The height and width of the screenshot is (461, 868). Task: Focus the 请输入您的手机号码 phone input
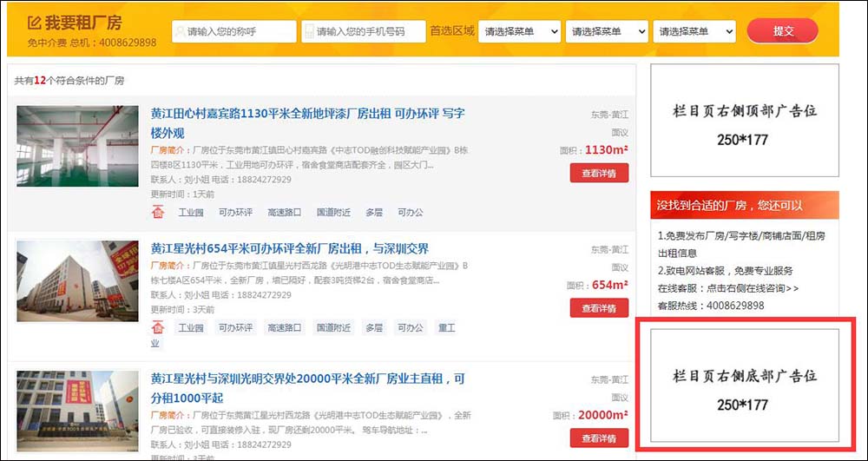(x=364, y=31)
